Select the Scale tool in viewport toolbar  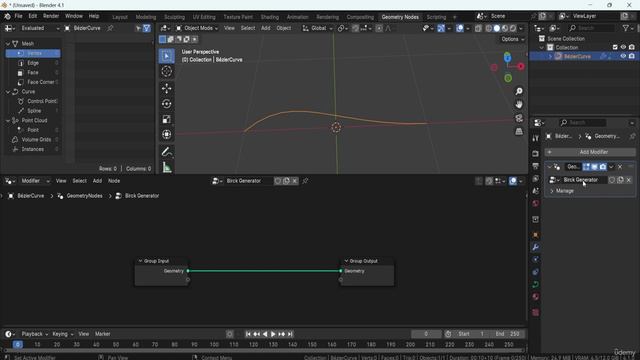coord(167,119)
